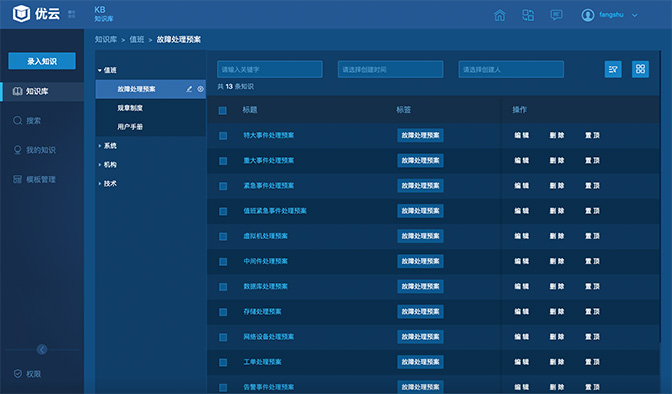The height and width of the screenshot is (394, 672).
Task: Check the 数据库处理预案 row checkbox
Action: (223, 287)
